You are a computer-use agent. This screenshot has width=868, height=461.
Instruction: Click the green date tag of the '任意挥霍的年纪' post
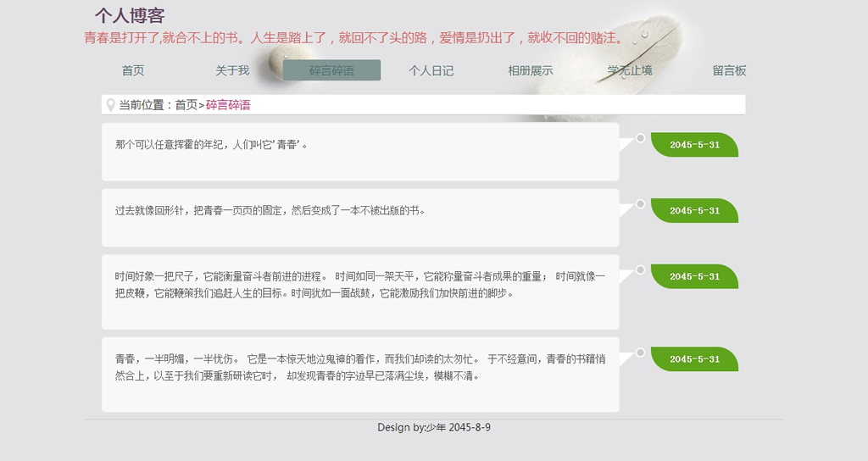(x=695, y=145)
